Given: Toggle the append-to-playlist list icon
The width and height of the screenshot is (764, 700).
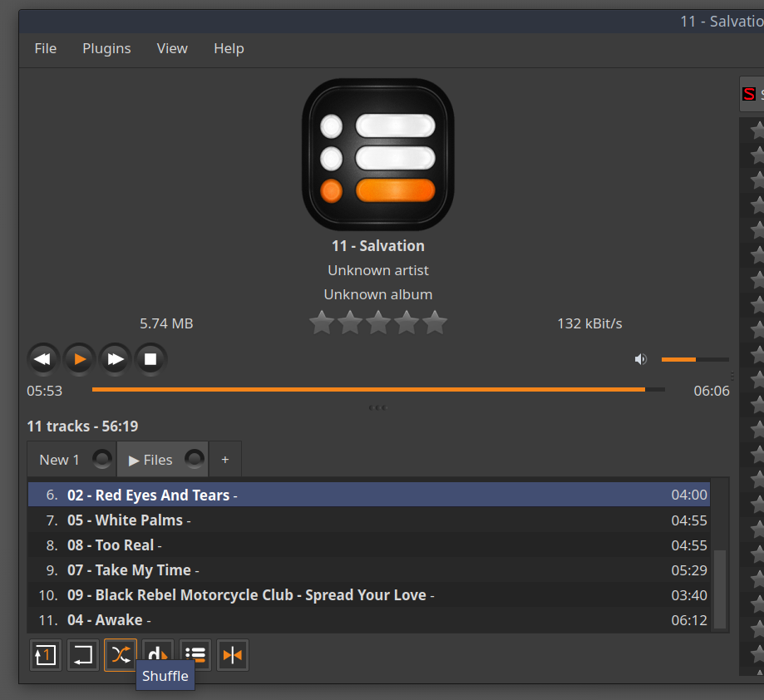Looking at the screenshot, I should pos(195,655).
